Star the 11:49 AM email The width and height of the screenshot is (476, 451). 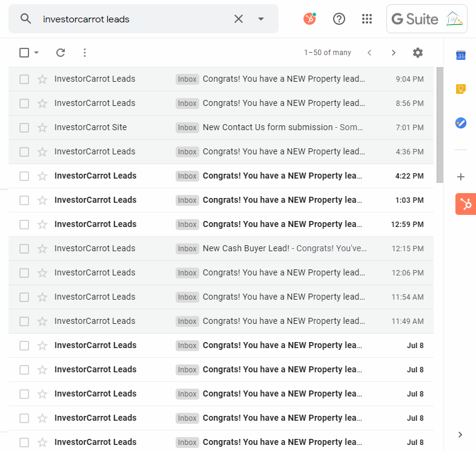(42, 321)
